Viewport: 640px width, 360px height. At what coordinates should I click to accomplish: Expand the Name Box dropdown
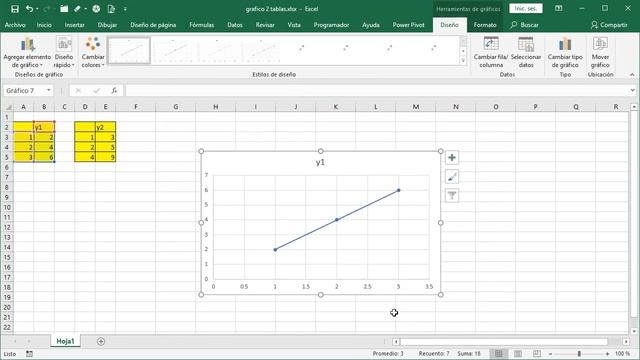tap(49, 91)
